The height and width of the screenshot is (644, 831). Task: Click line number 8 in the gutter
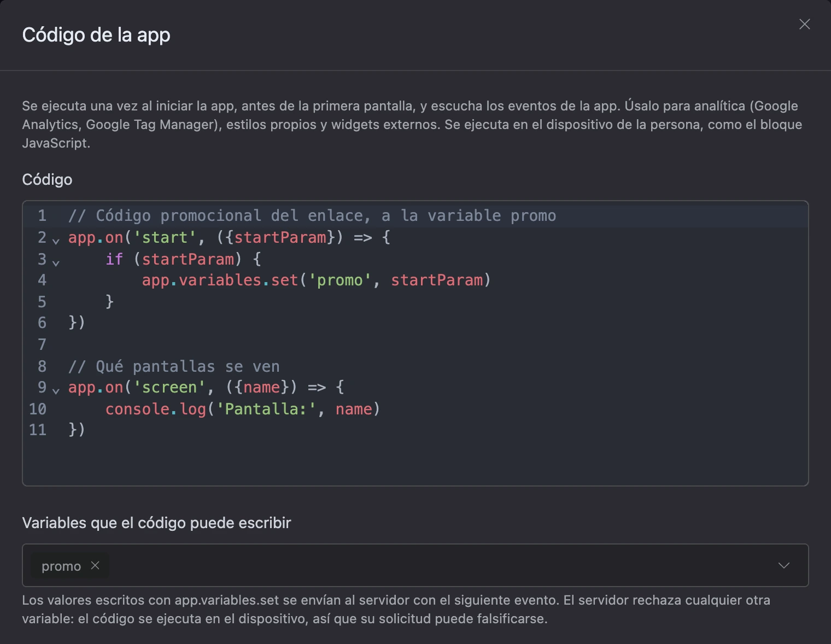point(42,366)
